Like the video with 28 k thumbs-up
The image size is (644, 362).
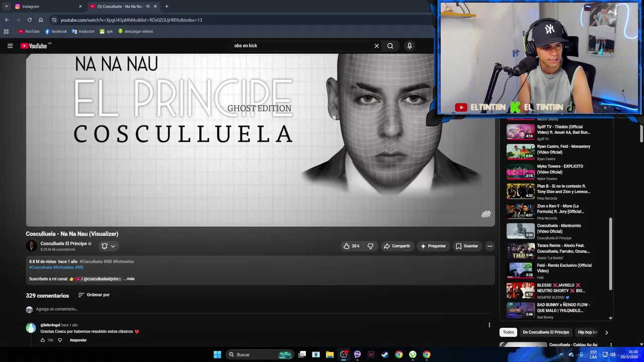tap(352, 246)
